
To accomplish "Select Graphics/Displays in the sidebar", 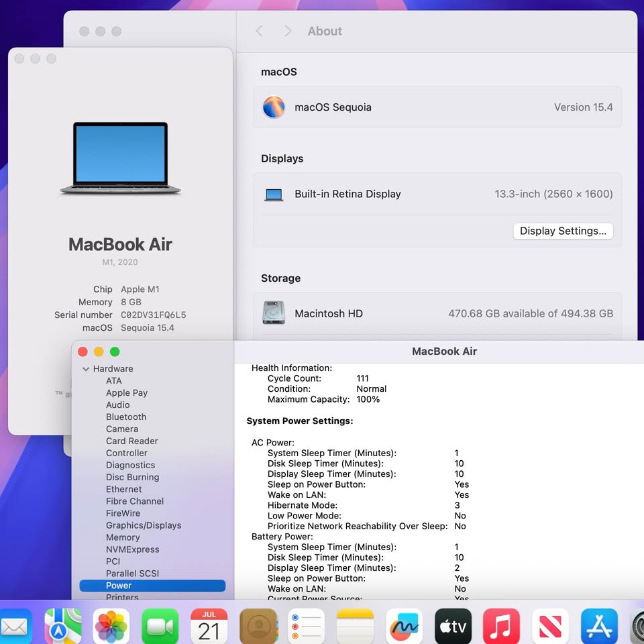I will (x=144, y=525).
